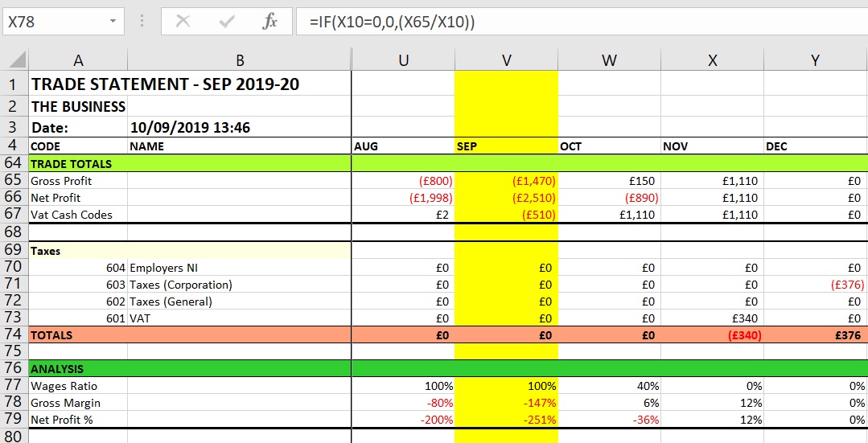Click the three-dot Name Box resize handle

(x=142, y=22)
